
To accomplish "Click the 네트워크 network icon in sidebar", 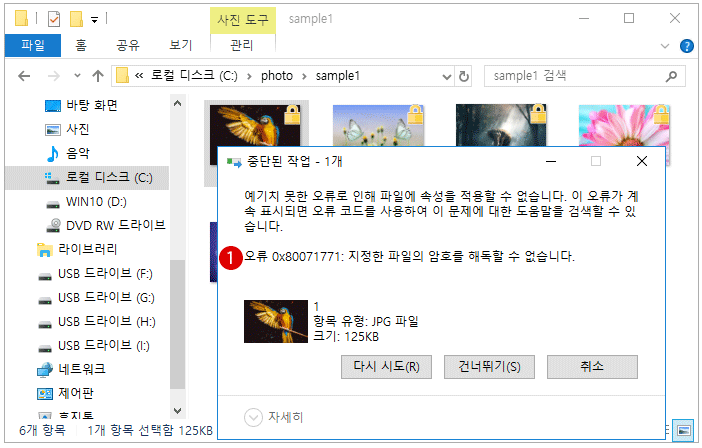I will tap(45, 370).
